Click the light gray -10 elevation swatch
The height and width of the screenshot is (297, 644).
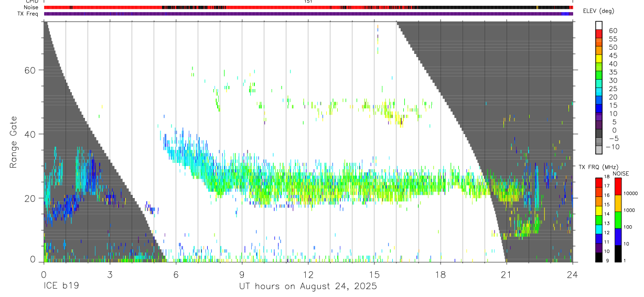599,150
